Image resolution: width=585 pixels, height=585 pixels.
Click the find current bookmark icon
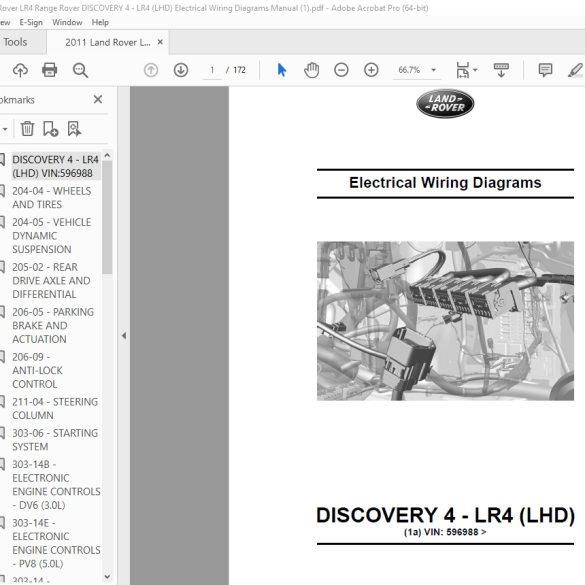pyautogui.click(x=74, y=129)
